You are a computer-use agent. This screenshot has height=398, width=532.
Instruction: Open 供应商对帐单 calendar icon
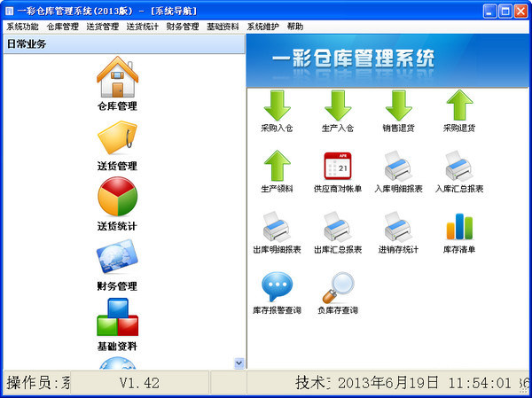[338, 166]
